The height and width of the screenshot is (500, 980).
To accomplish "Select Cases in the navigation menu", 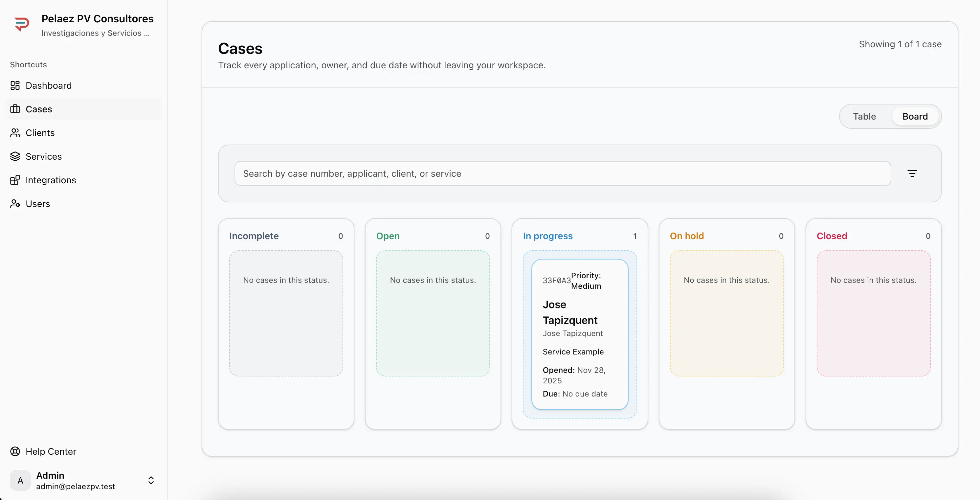I will [x=39, y=109].
